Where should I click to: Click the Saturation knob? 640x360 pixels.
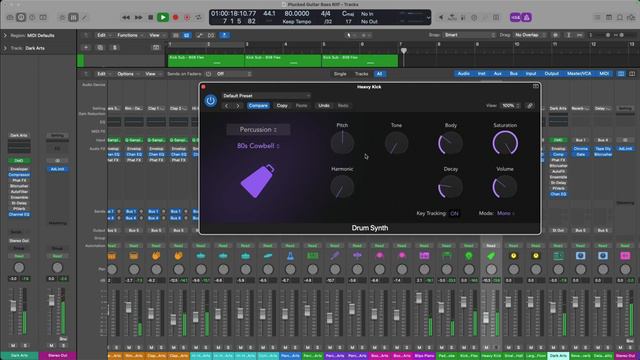505,143
